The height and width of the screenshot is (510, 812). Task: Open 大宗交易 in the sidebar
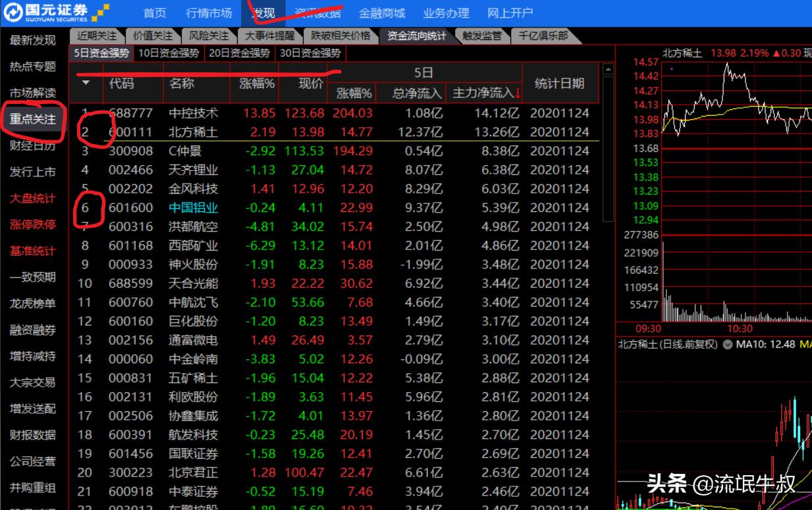33,382
